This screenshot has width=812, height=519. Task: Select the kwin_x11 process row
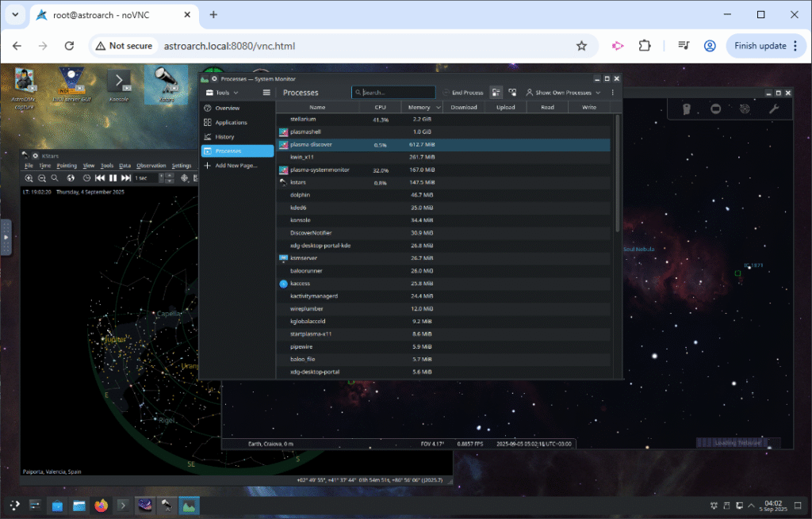click(x=443, y=158)
